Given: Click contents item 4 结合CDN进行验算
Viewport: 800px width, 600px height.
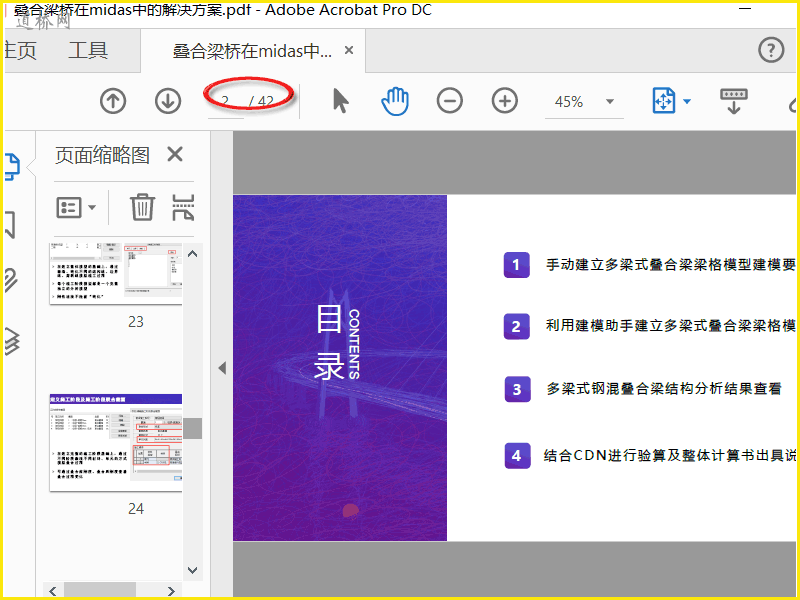Looking at the screenshot, I should click(x=669, y=455).
